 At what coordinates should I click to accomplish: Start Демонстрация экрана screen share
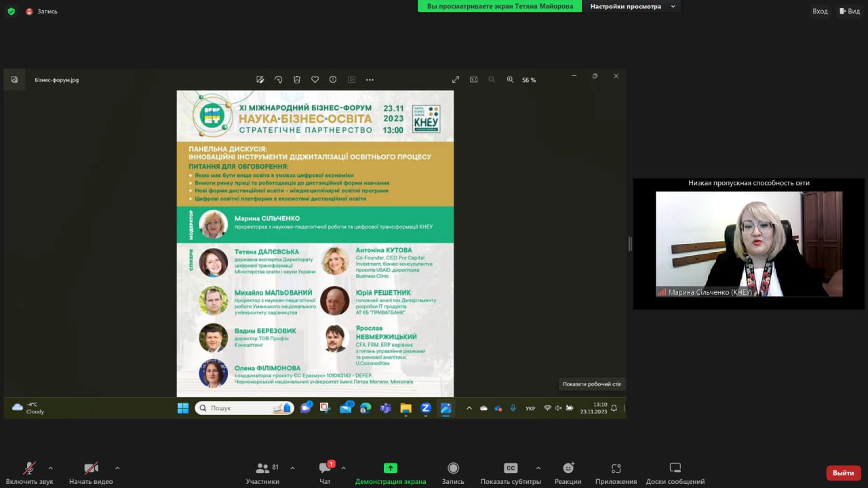click(391, 473)
